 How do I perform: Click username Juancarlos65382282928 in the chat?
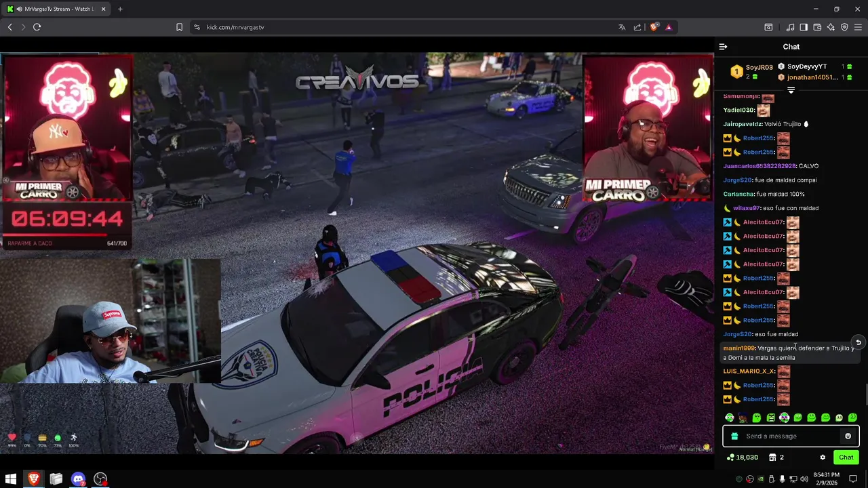(x=759, y=166)
